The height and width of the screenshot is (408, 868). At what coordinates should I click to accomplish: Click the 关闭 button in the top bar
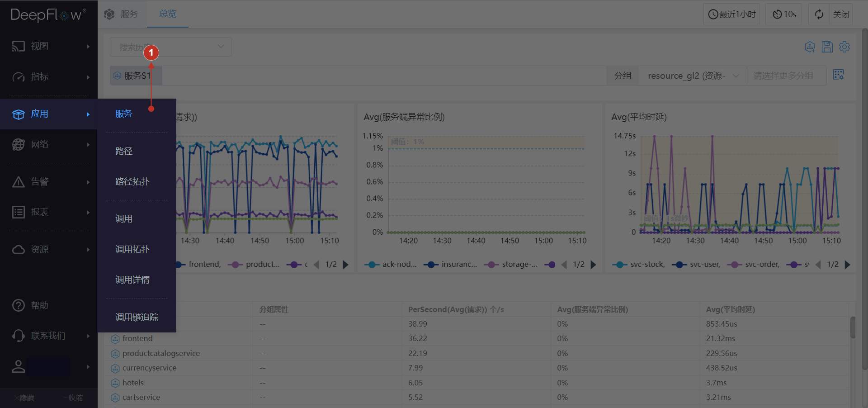841,14
